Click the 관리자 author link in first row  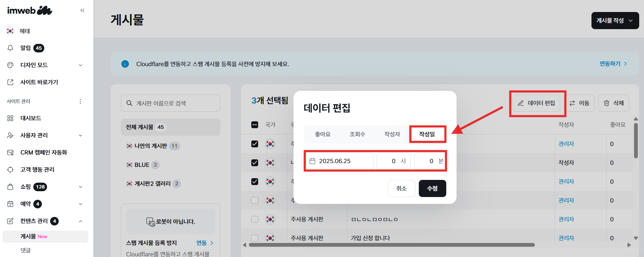click(566, 144)
